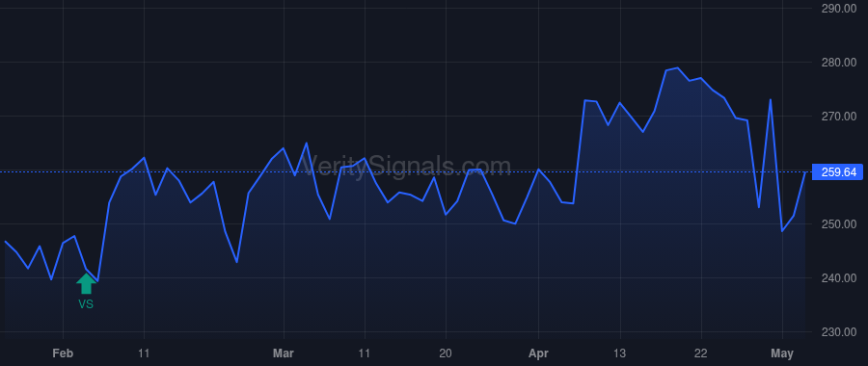Screen dimensions: 868x366
Task: Click the 13 date label on time axis
Action: click(620, 353)
